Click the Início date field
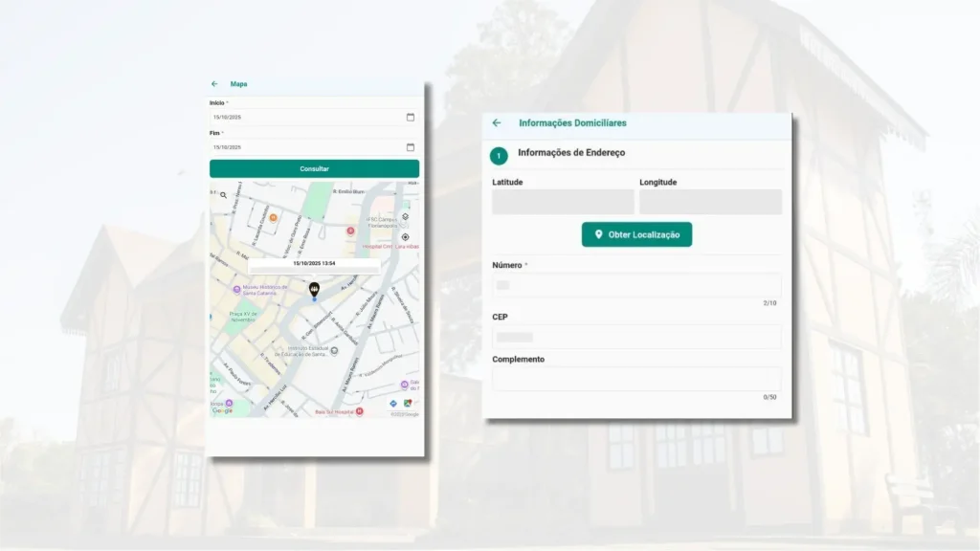This screenshot has height=551, width=980. 304,117
